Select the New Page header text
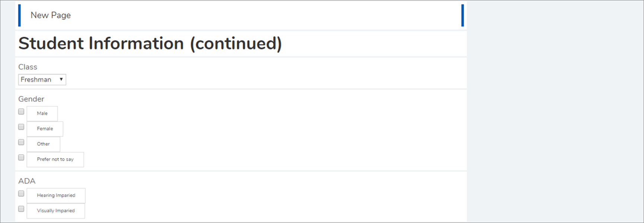 (51, 15)
